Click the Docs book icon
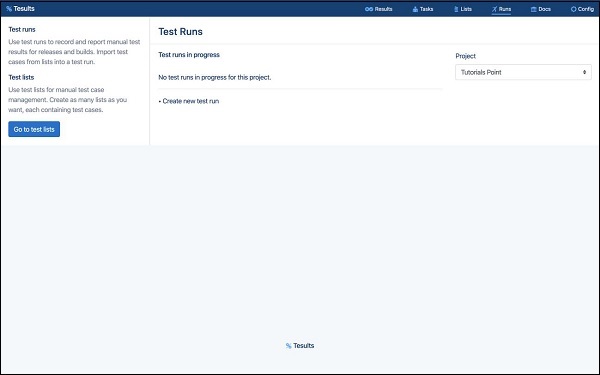 tap(533, 9)
